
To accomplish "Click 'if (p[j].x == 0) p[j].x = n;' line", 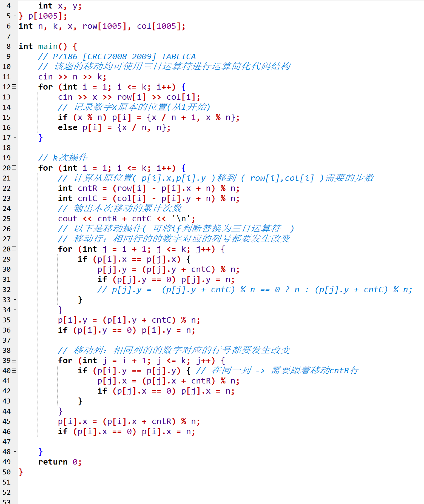I will click(x=166, y=391).
